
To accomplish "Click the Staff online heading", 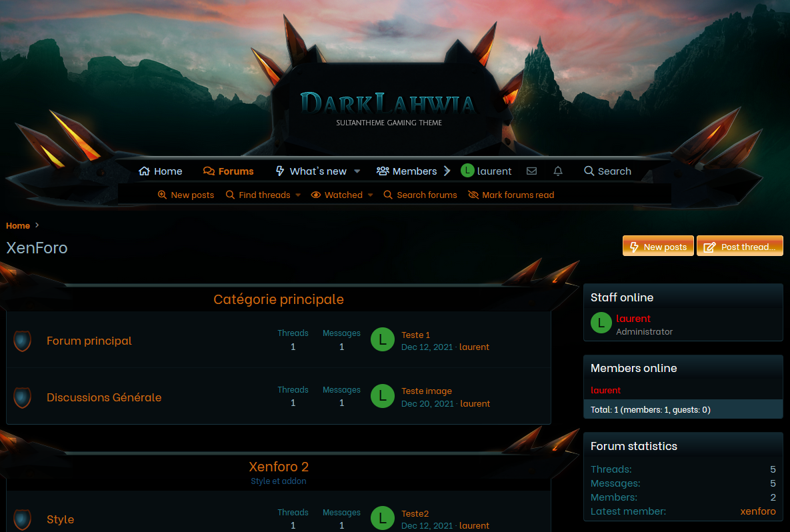I will point(622,297).
